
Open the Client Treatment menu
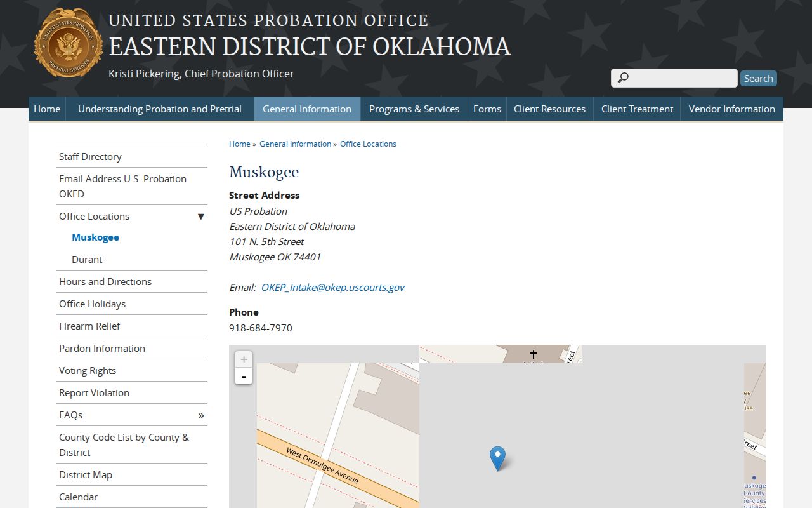pos(637,109)
